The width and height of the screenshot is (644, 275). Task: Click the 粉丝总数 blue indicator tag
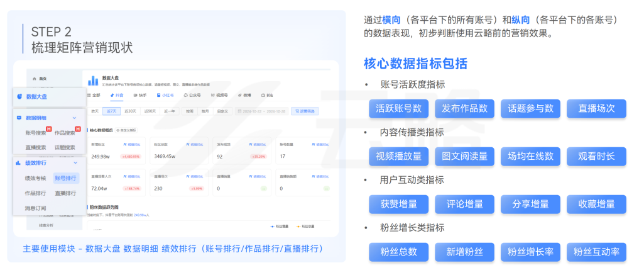coord(398,252)
